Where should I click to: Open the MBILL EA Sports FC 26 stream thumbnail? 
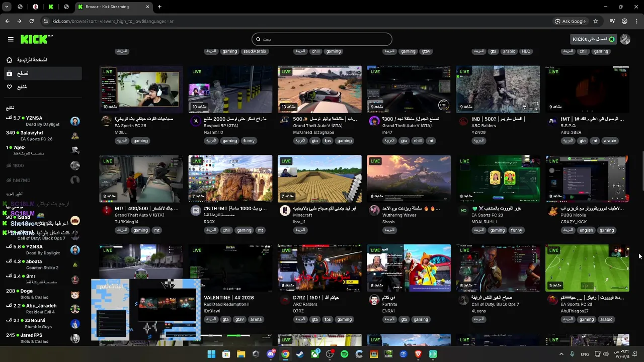tap(141, 89)
